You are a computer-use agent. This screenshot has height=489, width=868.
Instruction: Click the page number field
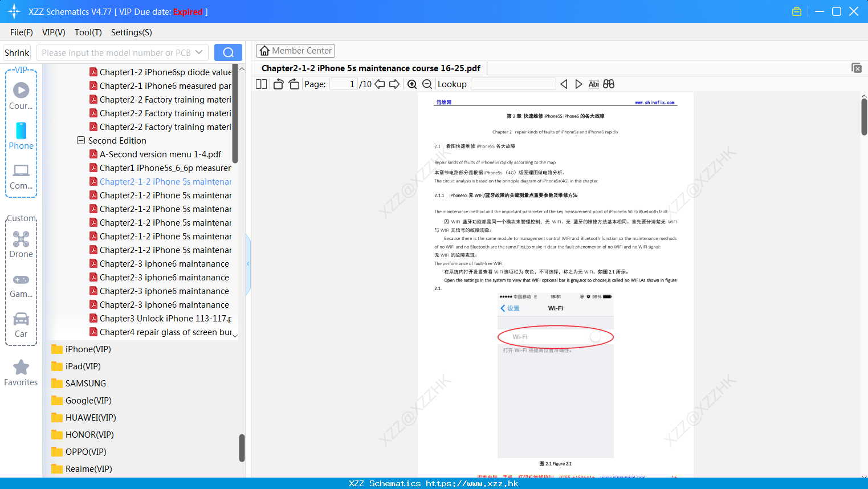(343, 84)
